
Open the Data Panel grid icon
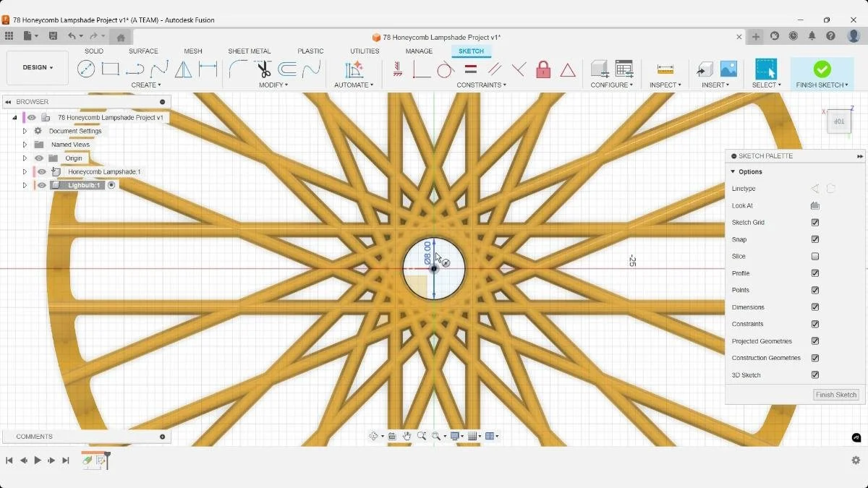tap(9, 36)
